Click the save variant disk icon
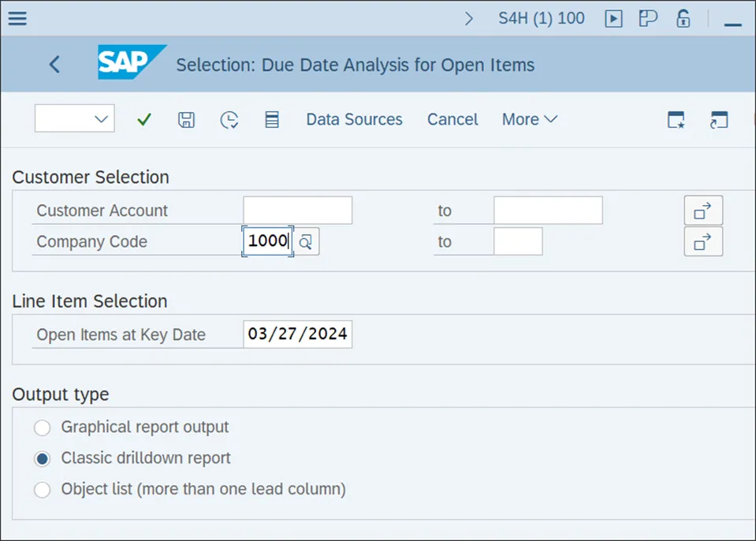Viewport: 756px width, 541px height. click(x=186, y=120)
